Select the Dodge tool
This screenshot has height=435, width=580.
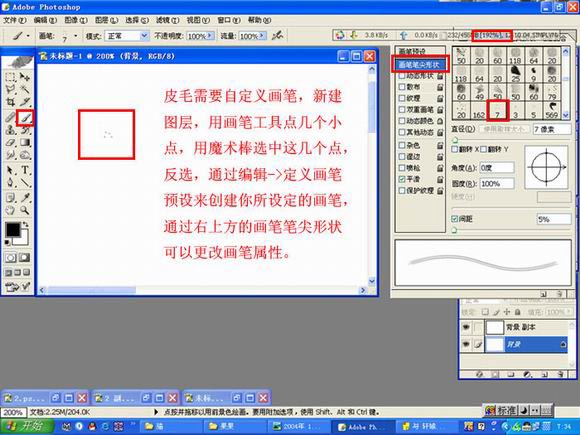[x=25, y=155]
